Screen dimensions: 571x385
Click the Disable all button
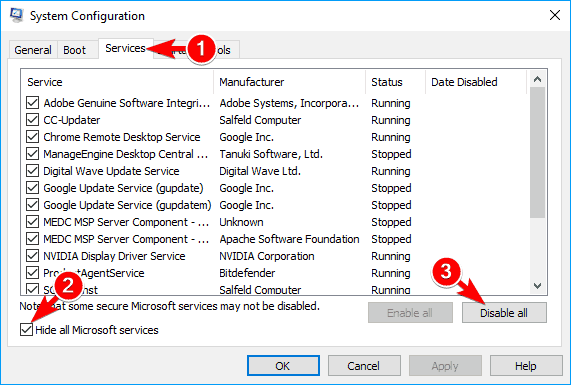click(504, 313)
